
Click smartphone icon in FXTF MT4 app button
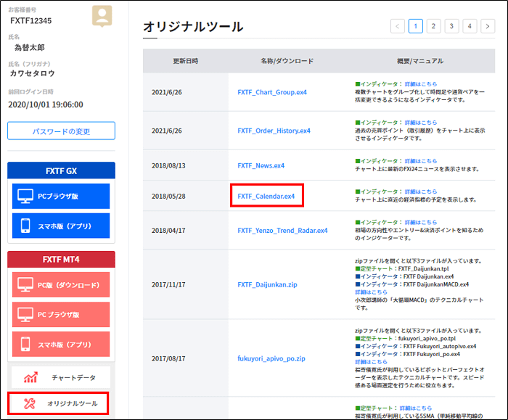point(26,344)
